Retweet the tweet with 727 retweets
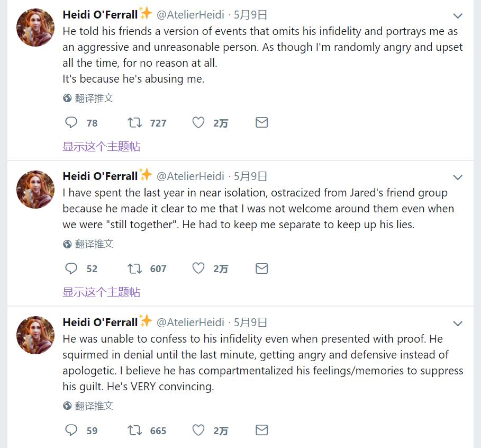This screenshot has width=481, height=448. click(x=135, y=123)
